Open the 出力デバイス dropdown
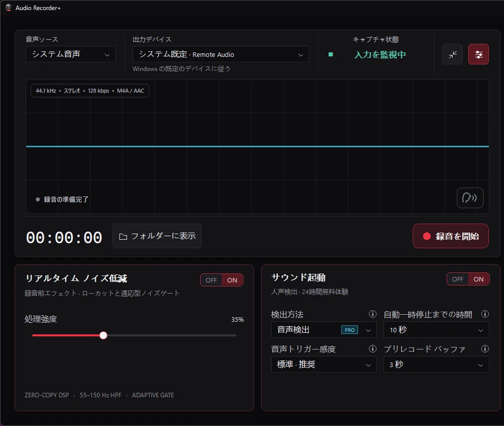The height and width of the screenshot is (426, 504). pos(221,54)
